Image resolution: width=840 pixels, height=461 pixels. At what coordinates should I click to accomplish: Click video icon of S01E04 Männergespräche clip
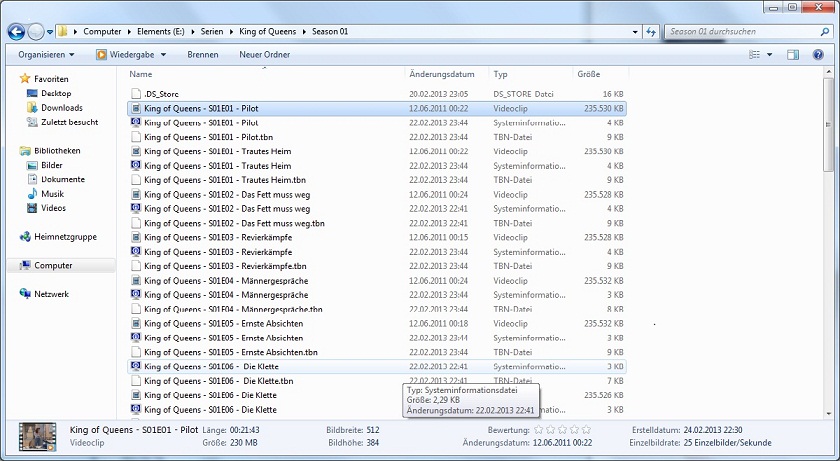136,281
